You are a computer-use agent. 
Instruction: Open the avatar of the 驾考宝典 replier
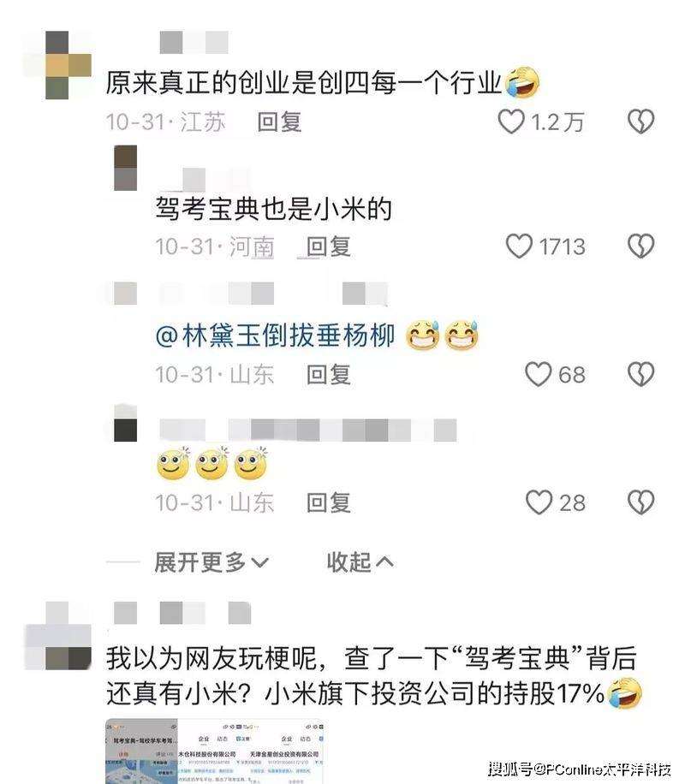tap(126, 168)
